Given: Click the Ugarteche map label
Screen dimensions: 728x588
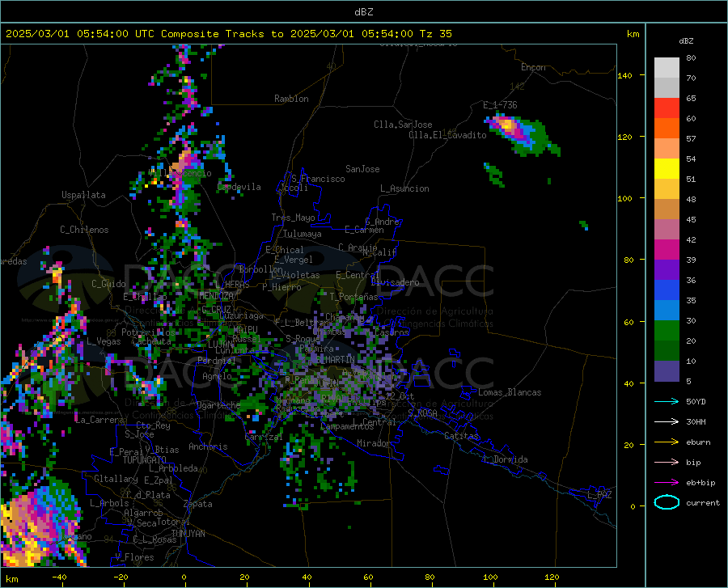Looking at the screenshot, I should click(218, 405).
